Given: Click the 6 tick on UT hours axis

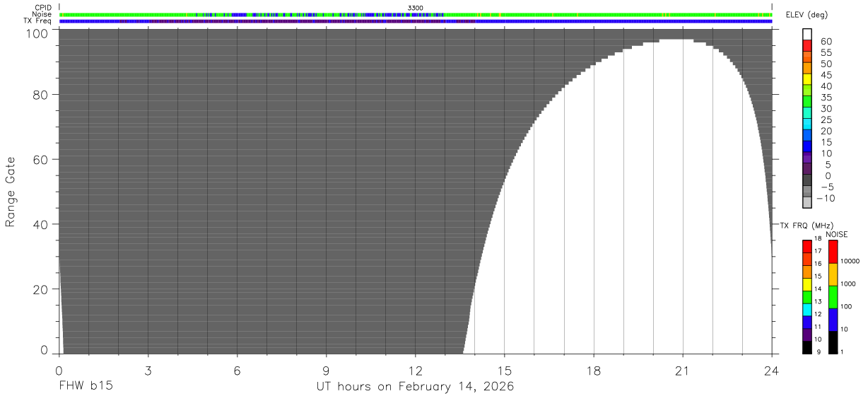Looking at the screenshot, I should (237, 371).
